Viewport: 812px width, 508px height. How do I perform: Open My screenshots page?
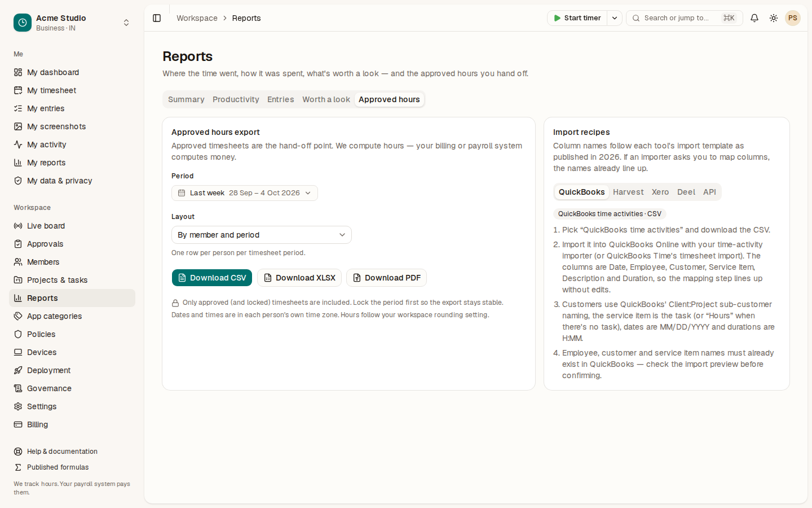tap(72, 126)
